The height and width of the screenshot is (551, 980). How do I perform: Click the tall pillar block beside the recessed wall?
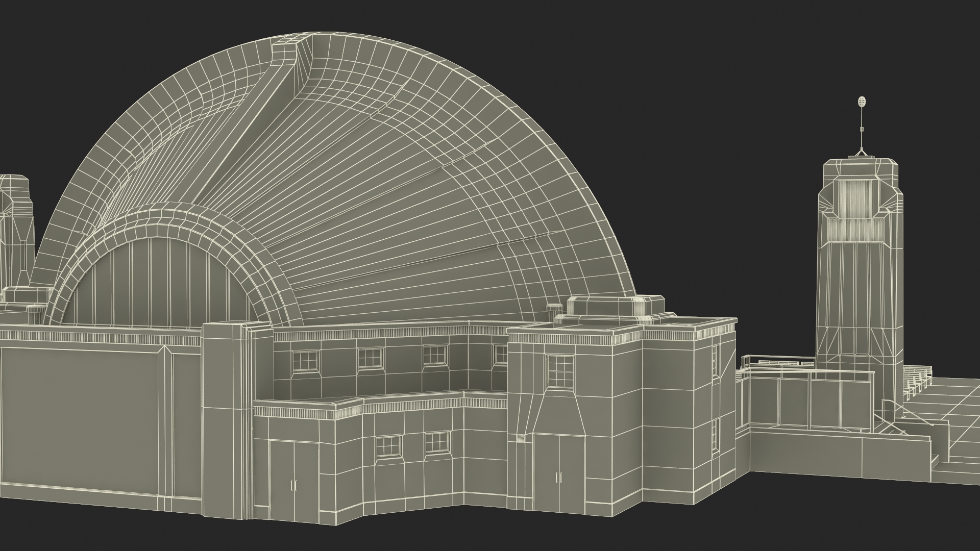[x=227, y=408]
